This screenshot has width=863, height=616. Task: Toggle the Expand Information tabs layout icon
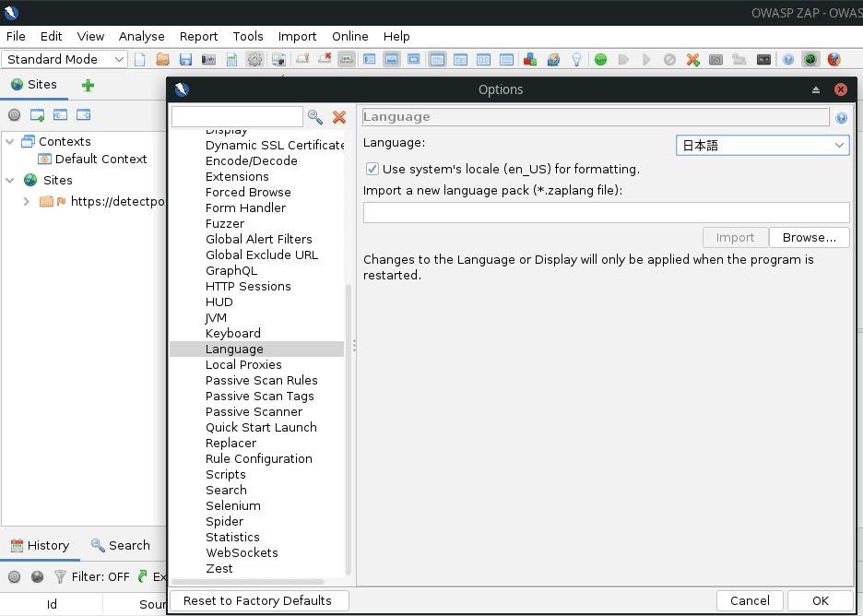tap(391, 59)
